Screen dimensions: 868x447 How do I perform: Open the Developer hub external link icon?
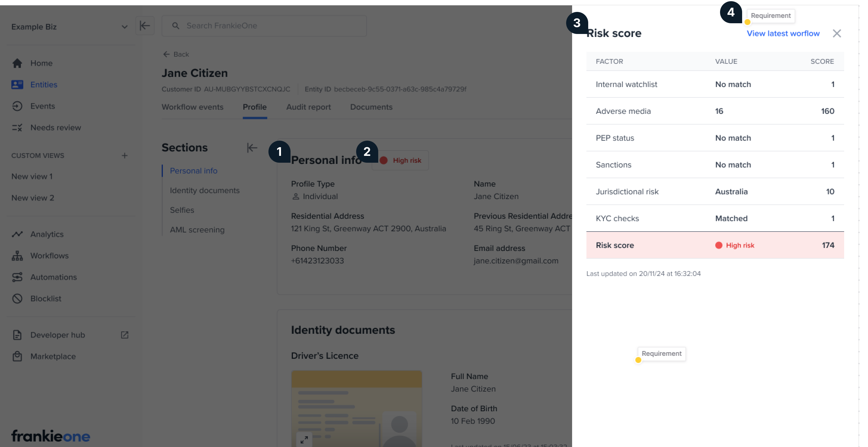(125, 335)
